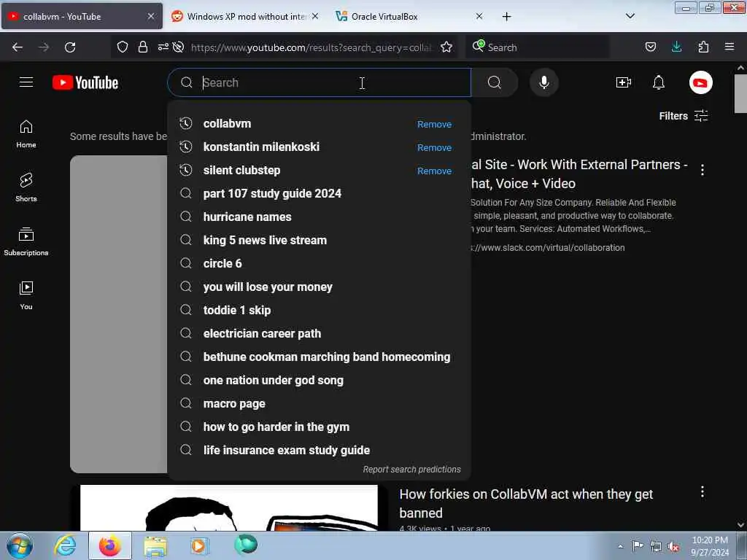Reload the page with refresh icon

click(x=70, y=47)
